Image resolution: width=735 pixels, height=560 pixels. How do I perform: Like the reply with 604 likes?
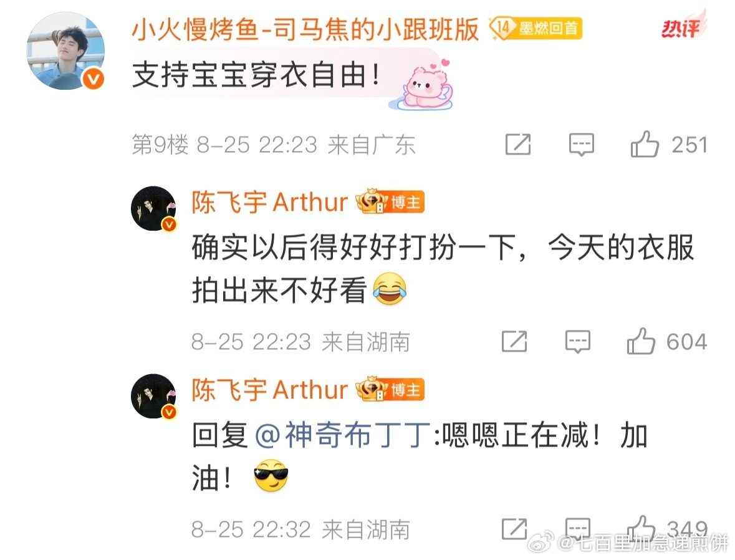tap(641, 341)
